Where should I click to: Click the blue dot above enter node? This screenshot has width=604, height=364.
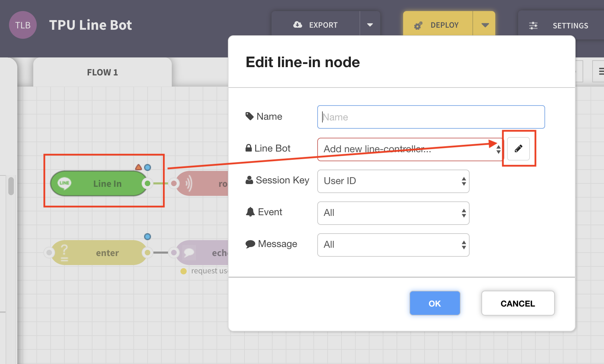tap(148, 237)
